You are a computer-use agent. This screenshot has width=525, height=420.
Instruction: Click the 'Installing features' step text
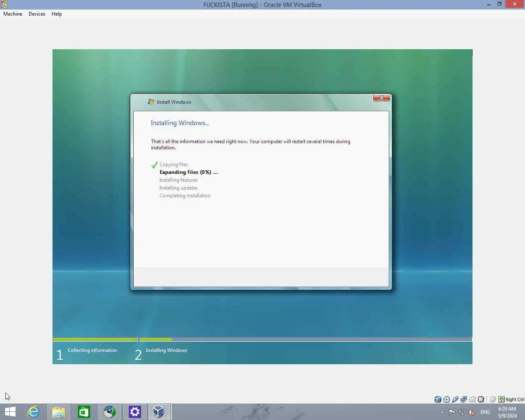click(178, 180)
